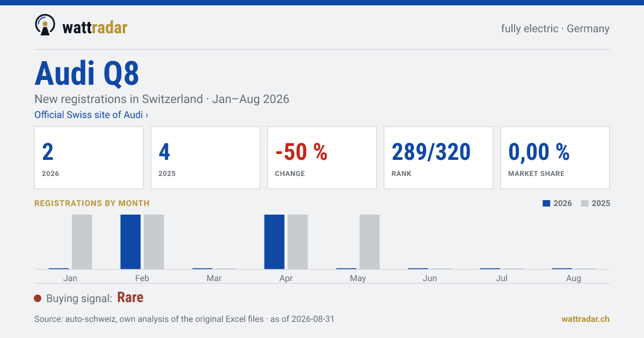Viewport: 644px width, 338px height.
Task: Open the wattradar.ch footer link
Action: [586, 319]
